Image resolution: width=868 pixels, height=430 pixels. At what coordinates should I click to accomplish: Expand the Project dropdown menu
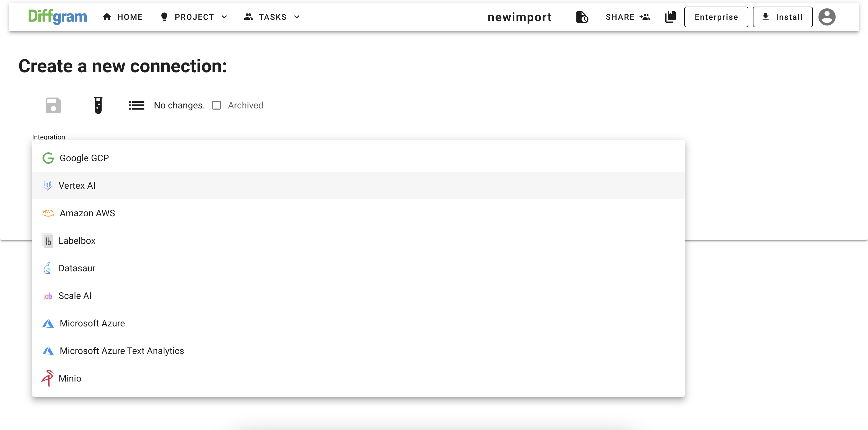[194, 17]
